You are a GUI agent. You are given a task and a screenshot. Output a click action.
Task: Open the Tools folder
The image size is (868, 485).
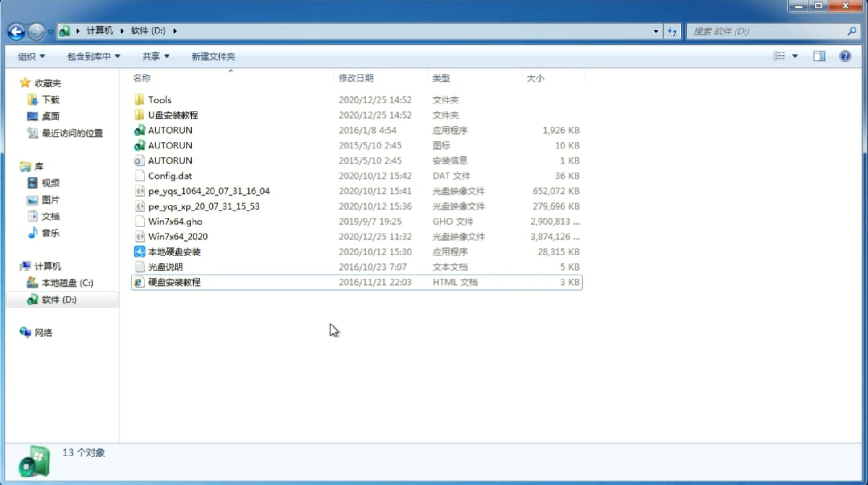click(159, 99)
